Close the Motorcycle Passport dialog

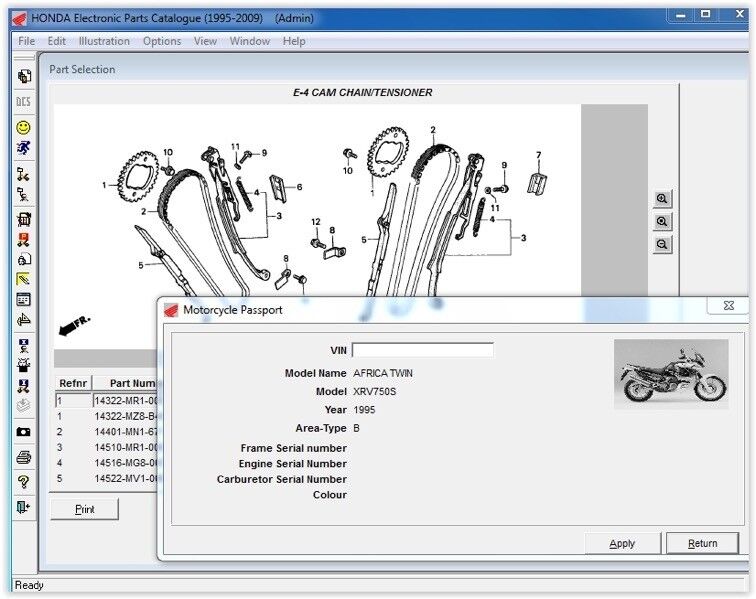click(729, 305)
